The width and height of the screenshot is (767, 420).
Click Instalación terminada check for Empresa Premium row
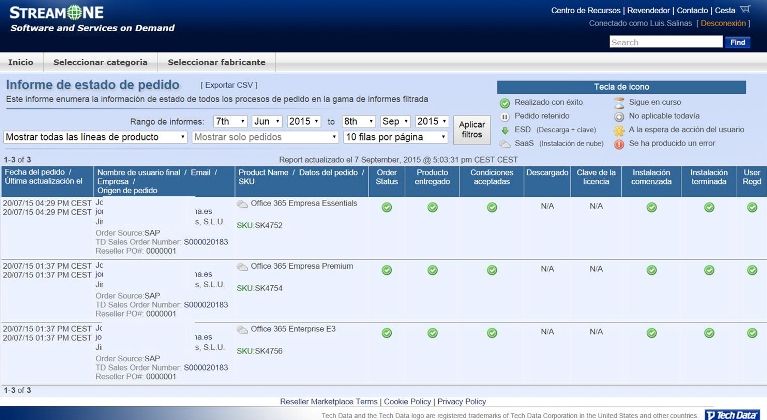click(x=709, y=270)
